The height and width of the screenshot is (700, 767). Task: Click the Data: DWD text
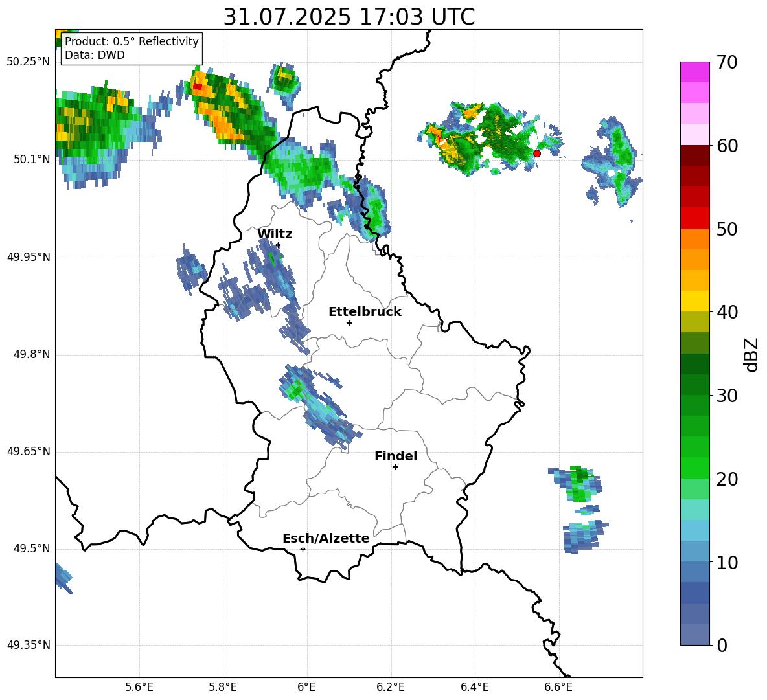point(95,55)
